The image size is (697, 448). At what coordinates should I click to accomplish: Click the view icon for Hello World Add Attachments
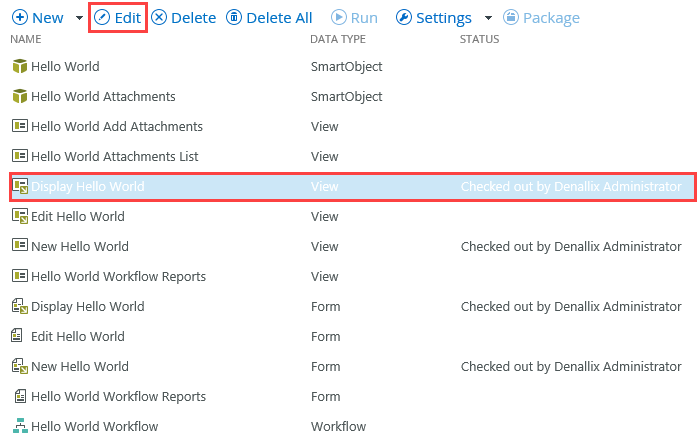[x=19, y=127]
